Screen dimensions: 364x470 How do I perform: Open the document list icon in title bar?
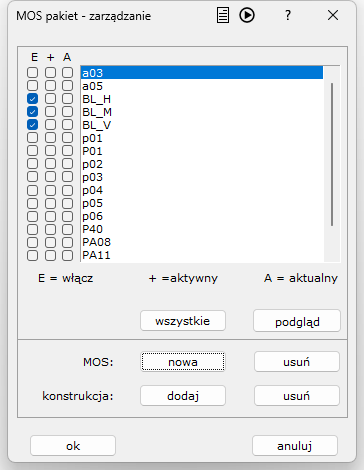tap(223, 15)
